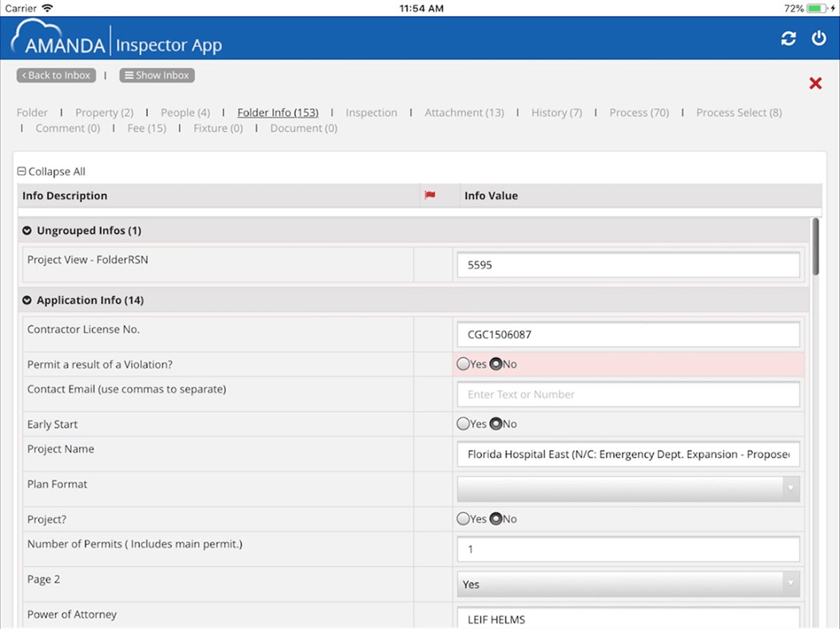This screenshot has width=840, height=629.
Task: Select Yes for Project?
Action: (x=464, y=519)
